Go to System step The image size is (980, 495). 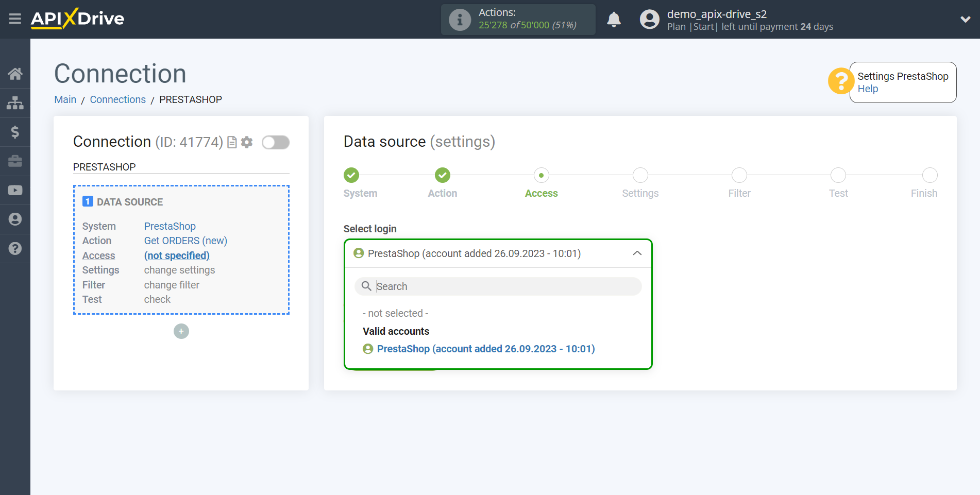(351, 175)
